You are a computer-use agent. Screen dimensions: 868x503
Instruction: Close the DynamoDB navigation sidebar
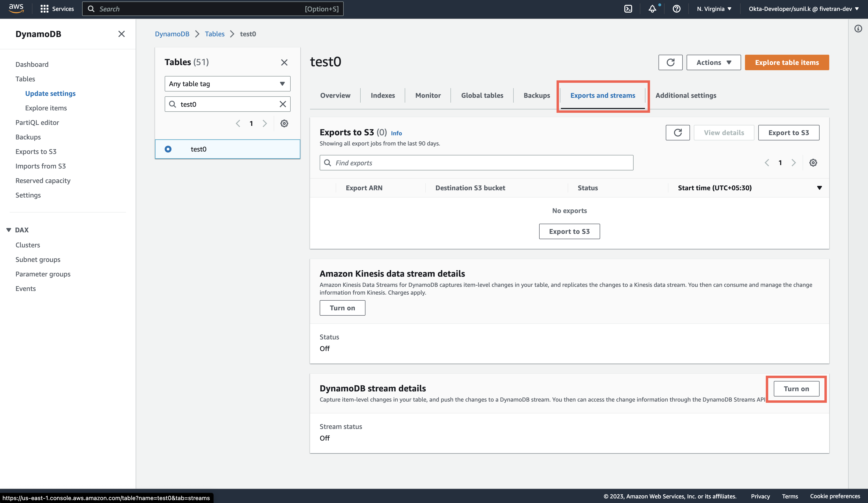click(x=121, y=34)
